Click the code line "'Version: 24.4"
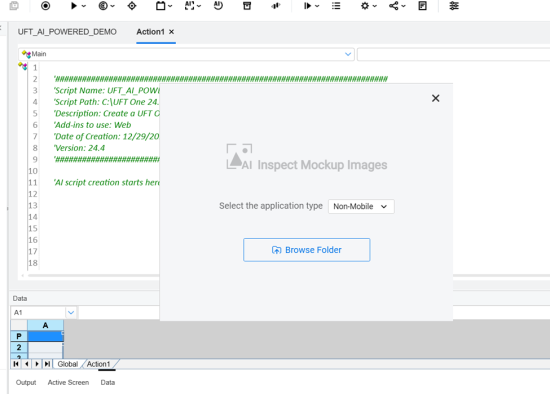 click(x=79, y=148)
